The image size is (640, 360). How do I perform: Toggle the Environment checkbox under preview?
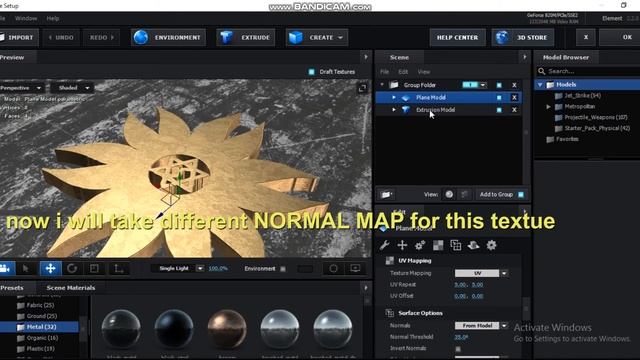tap(283, 269)
